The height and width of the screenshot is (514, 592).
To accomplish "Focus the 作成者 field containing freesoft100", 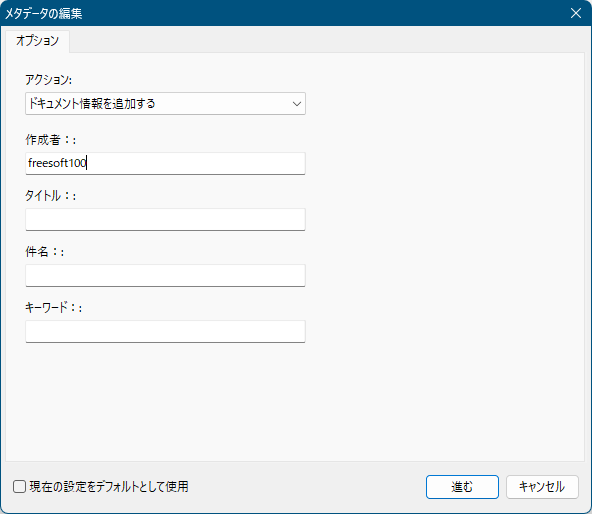I will click(165, 163).
